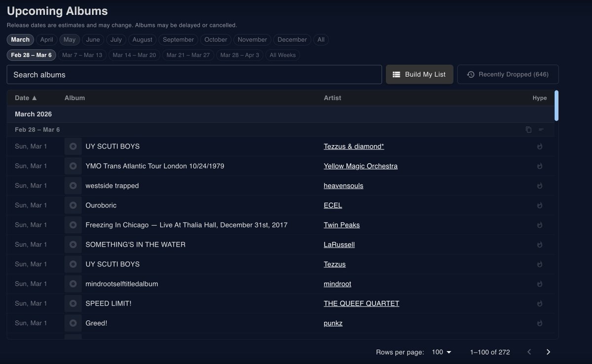Screen dimensions: 592x364
Task: Select the November month filter
Action: (x=252, y=39)
